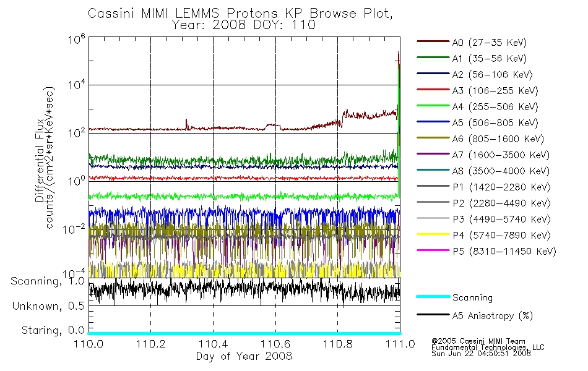Click the A7 (1600-3500 KeV) legend label
588x371 pixels.
tap(501, 155)
